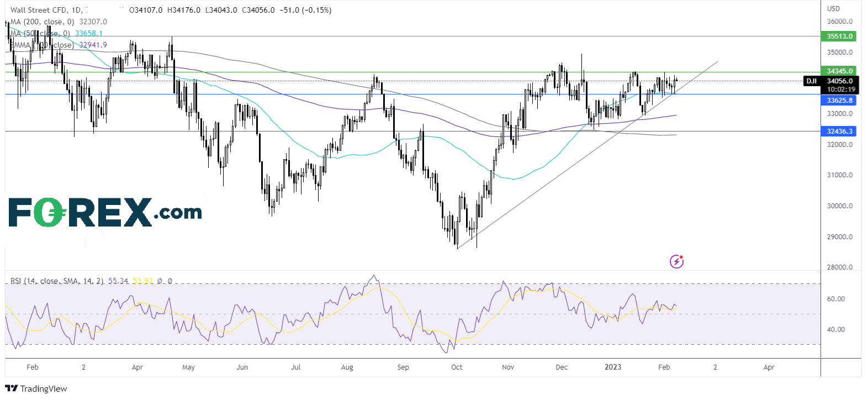Click the Dec label on the time axis
868x400 pixels.
point(562,367)
